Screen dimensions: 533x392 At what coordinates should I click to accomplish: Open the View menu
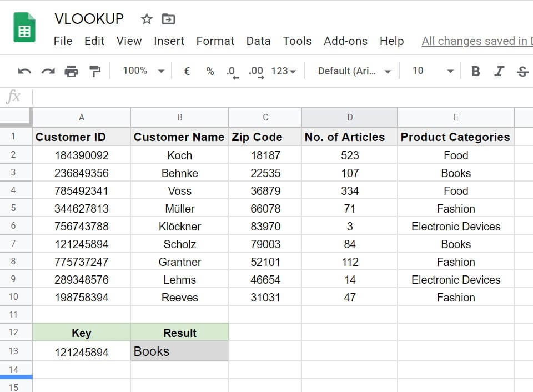point(129,41)
